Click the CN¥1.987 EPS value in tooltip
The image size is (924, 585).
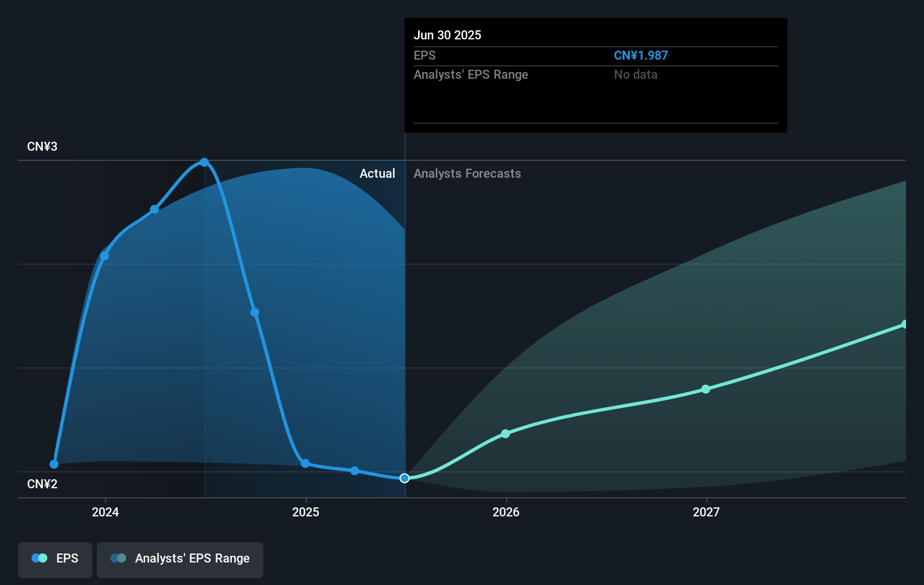641,55
